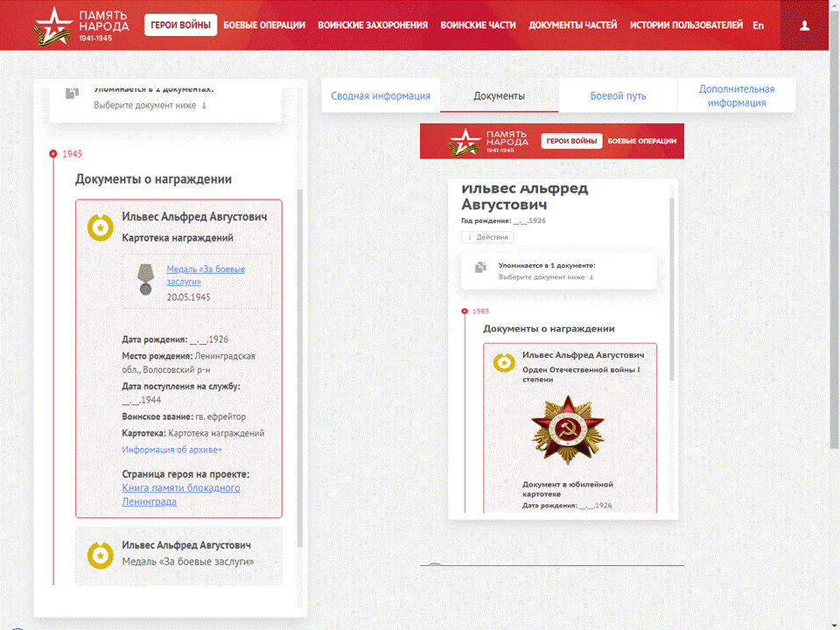Expand Информация об архиве+
This screenshot has width=840, height=630.
[x=171, y=450]
